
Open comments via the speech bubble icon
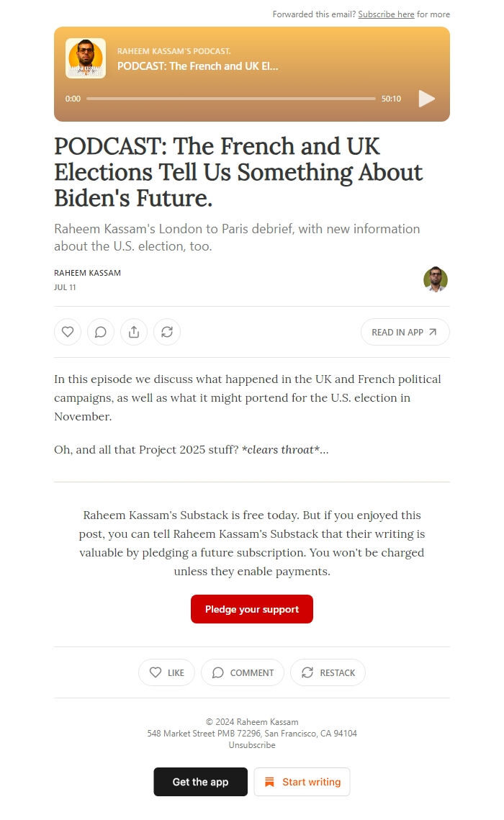(101, 332)
